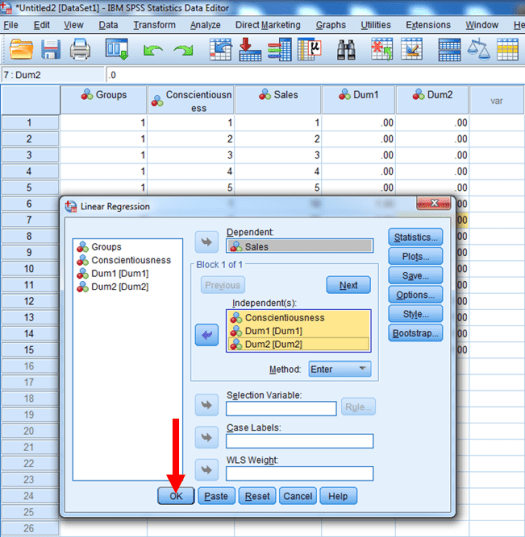Move variable to Dependent with arrow button
Screen dimensions: 525x537
tap(207, 242)
